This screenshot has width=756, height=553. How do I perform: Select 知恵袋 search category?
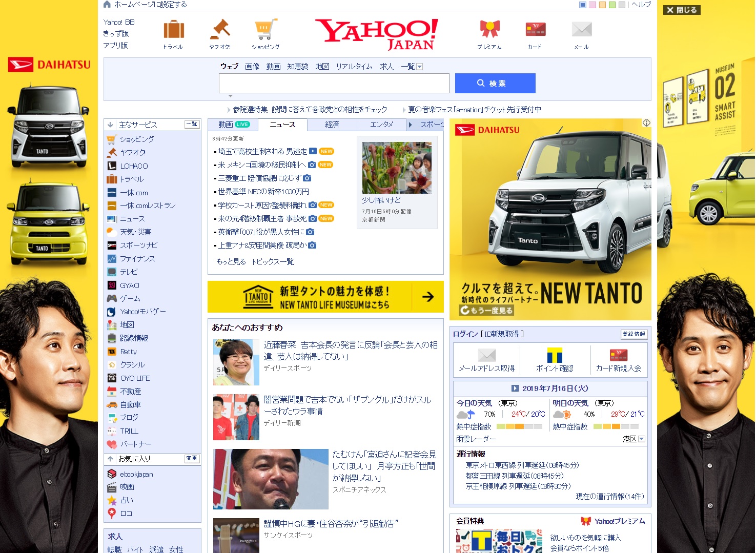click(x=298, y=67)
